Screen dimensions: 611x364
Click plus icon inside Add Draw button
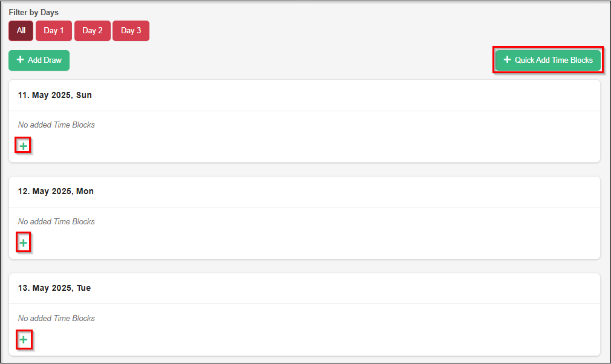point(20,60)
